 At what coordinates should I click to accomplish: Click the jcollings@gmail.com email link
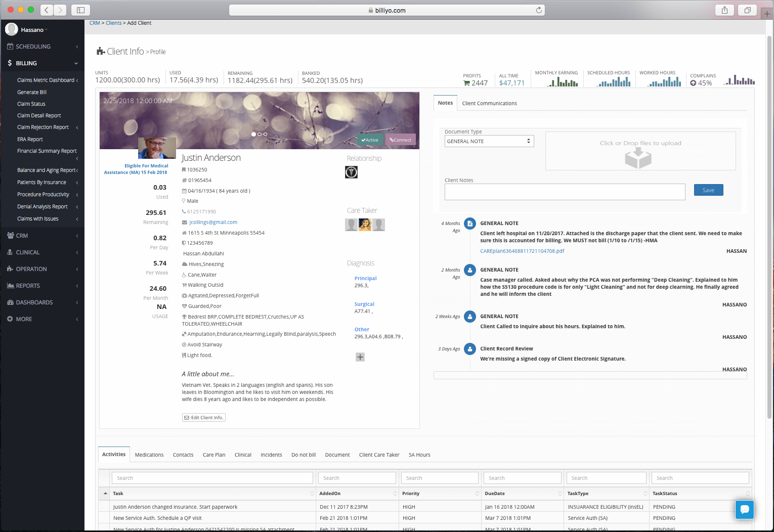[x=213, y=223]
